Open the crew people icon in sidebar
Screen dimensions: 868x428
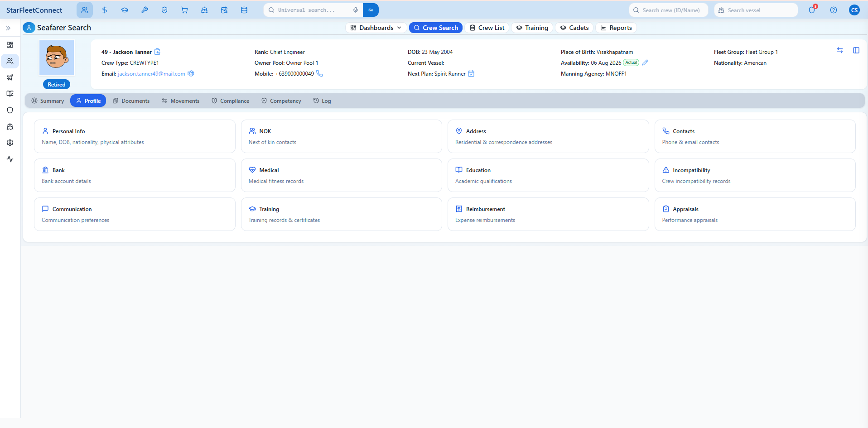[10, 61]
